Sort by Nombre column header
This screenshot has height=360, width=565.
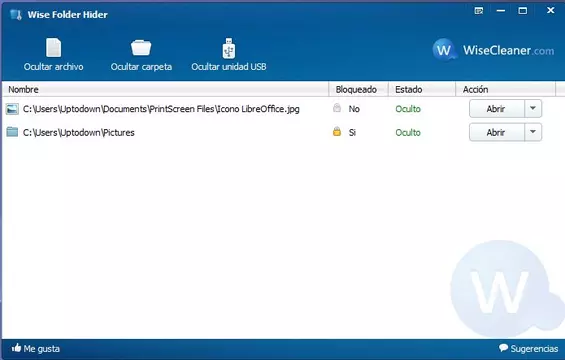(x=165, y=89)
